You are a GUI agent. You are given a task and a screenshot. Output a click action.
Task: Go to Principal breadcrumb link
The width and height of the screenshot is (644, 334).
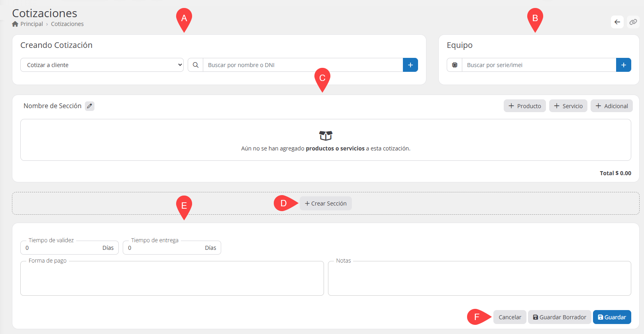31,24
